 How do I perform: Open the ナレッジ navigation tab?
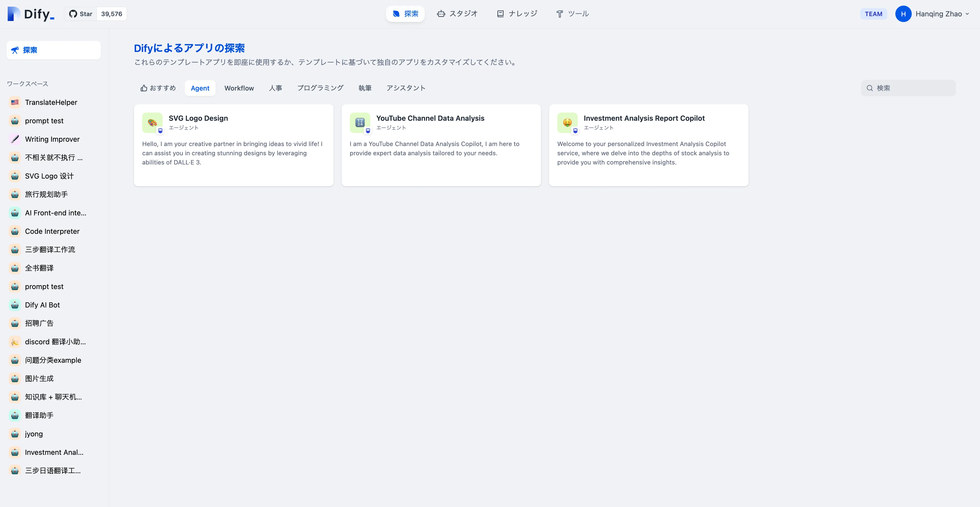click(517, 14)
